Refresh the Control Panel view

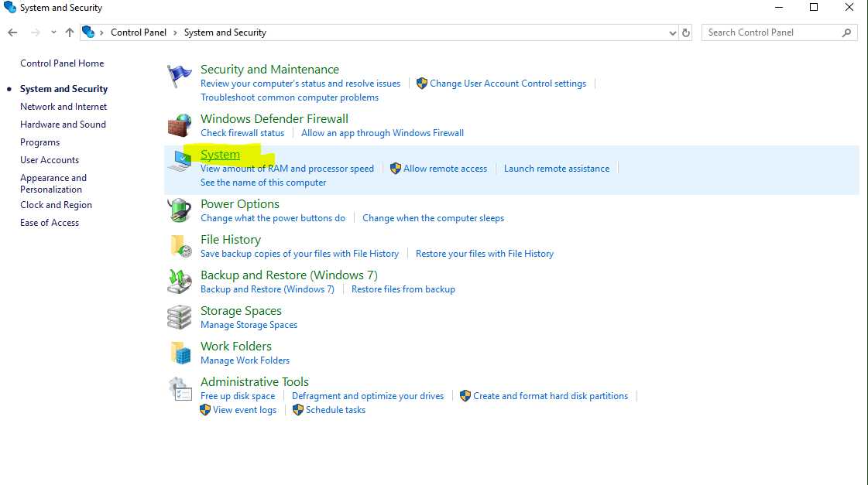(686, 32)
